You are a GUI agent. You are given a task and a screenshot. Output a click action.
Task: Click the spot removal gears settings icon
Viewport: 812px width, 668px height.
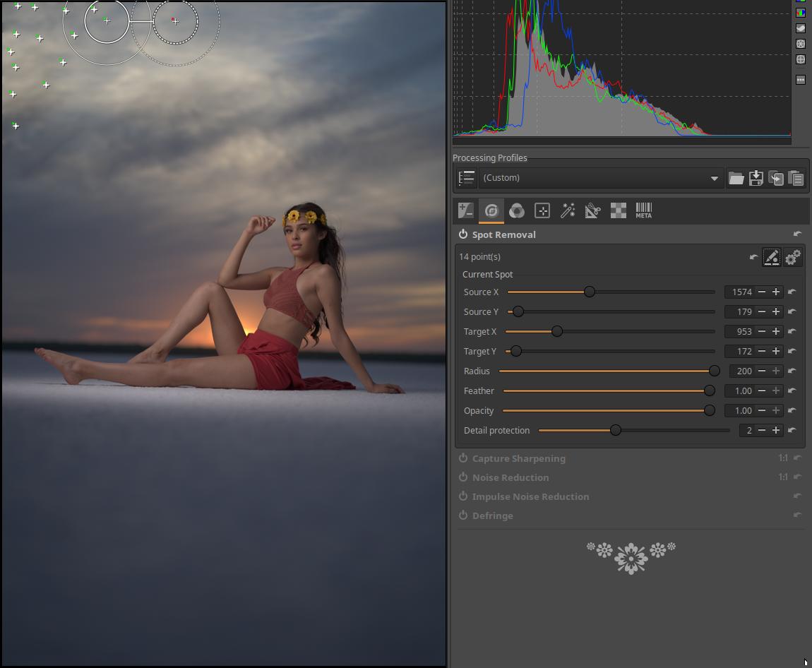[792, 257]
